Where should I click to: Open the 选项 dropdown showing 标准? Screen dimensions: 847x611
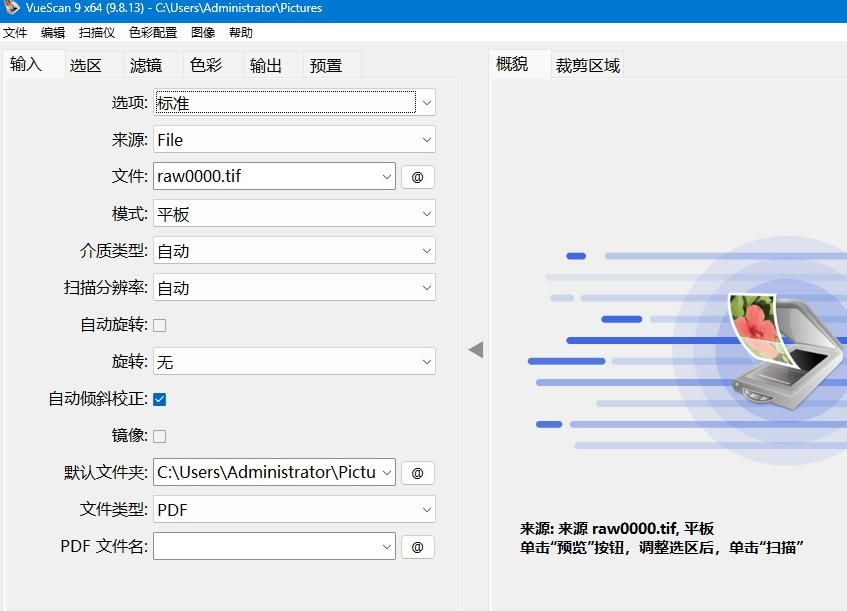(294, 102)
